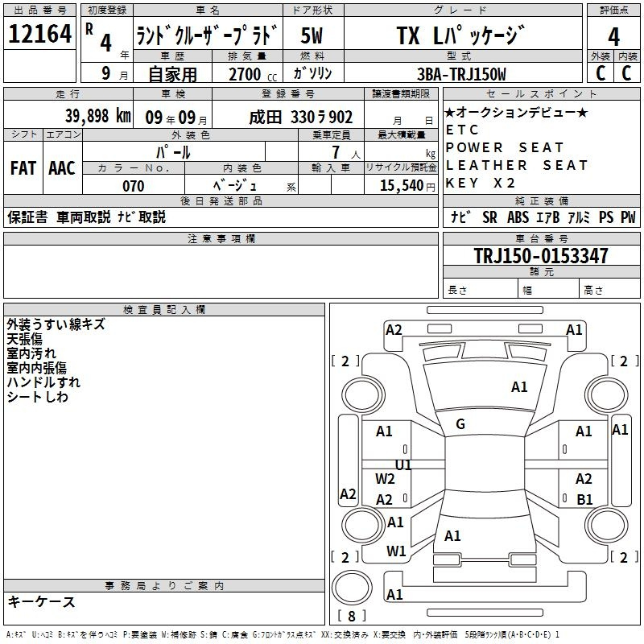Viewport: 644px width, 644px height.
Task: Click exterior color パール
Action: pyautogui.click(x=173, y=152)
